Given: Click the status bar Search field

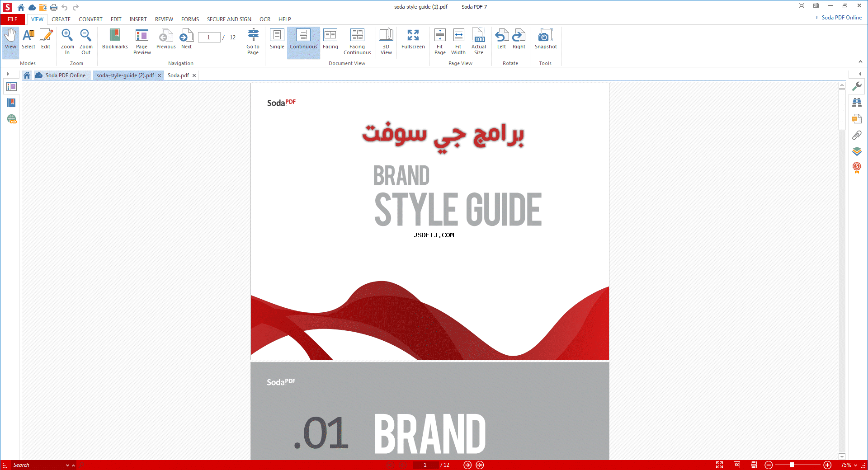Looking at the screenshot, I should (38, 465).
